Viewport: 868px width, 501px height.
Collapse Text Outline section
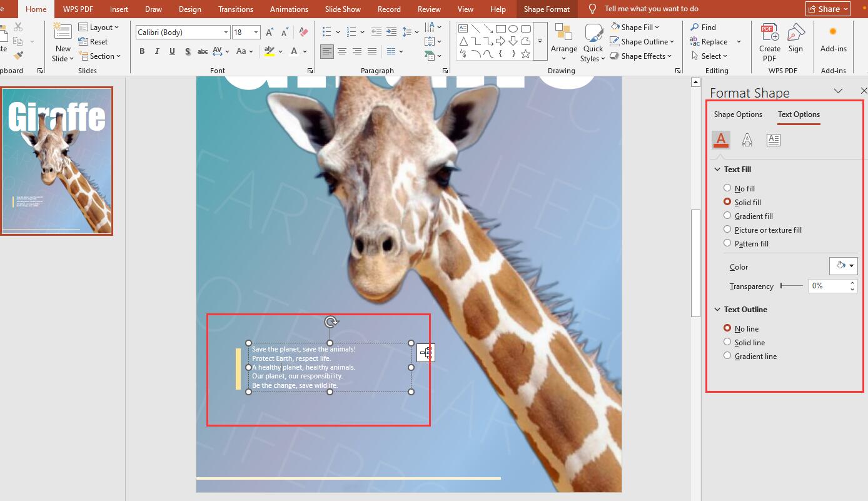(x=717, y=310)
